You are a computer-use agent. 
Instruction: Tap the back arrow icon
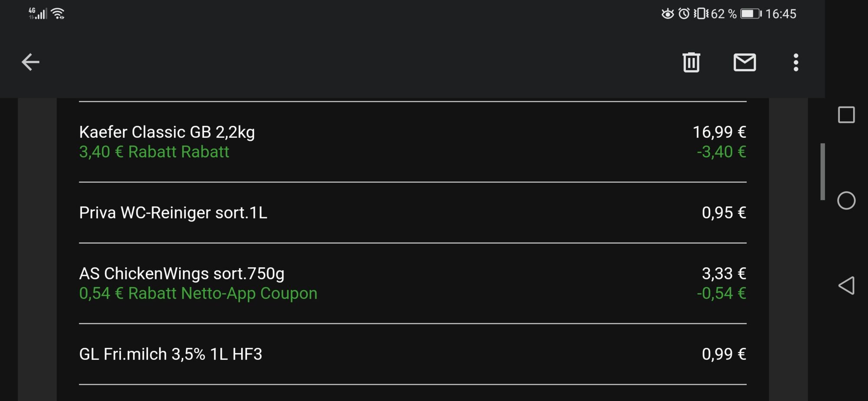[30, 62]
